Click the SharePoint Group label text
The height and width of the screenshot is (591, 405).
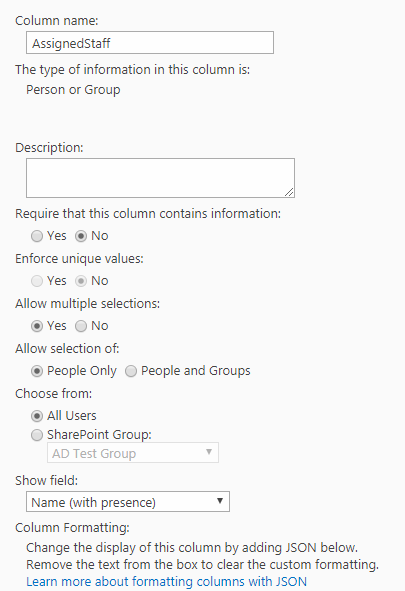coord(99,435)
